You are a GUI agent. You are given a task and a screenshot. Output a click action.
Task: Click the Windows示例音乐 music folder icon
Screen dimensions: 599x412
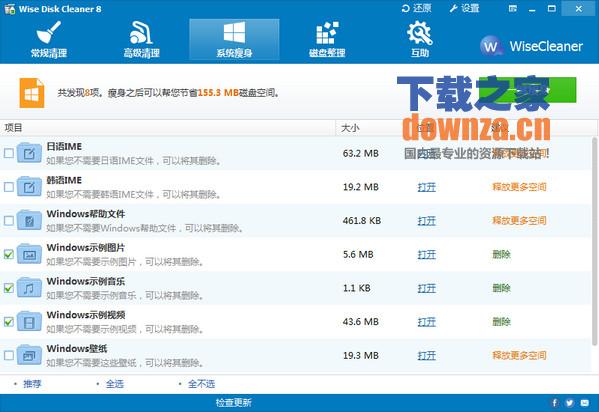[29, 287]
